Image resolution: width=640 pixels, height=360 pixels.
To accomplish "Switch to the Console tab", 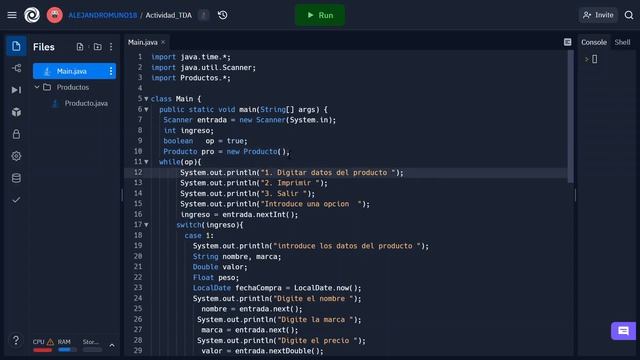I will [593, 42].
